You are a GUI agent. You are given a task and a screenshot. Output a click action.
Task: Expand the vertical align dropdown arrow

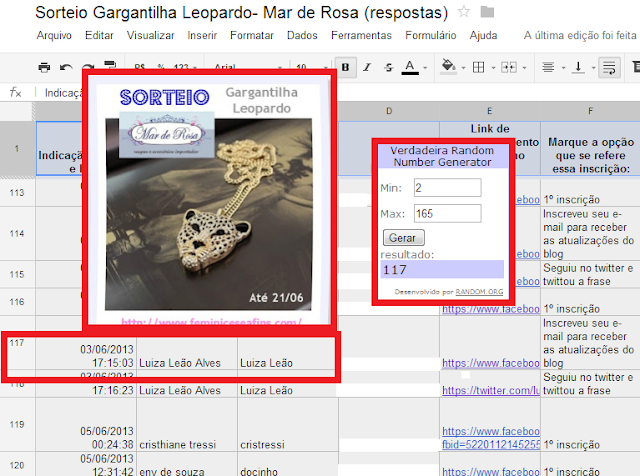tap(593, 68)
